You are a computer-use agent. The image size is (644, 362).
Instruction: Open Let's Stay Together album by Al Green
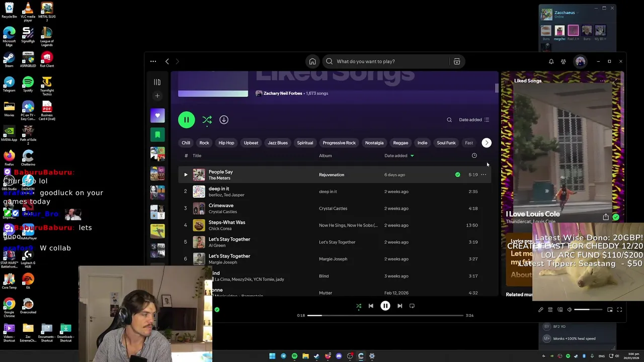click(337, 242)
